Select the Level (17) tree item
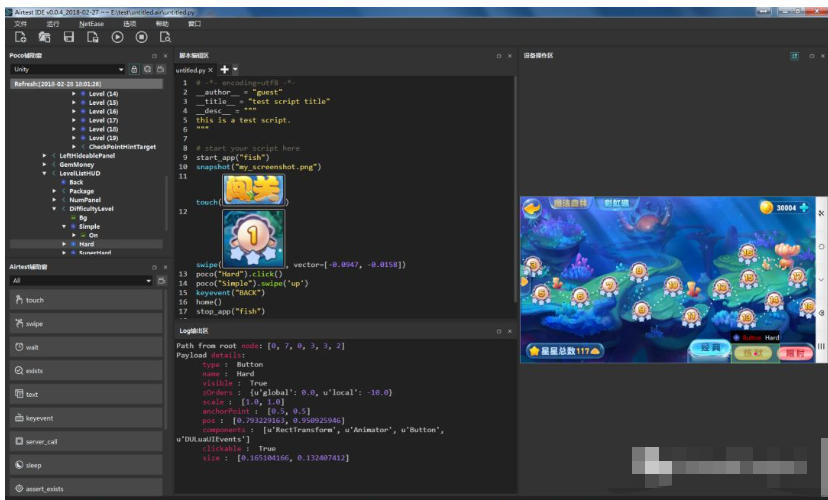The width and height of the screenshot is (828, 500). (104, 120)
